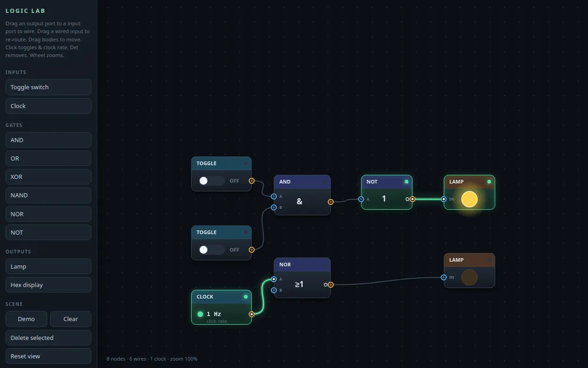Click the NOR gate's input port A
Image resolution: width=588 pixels, height=368 pixels.
coord(274,279)
